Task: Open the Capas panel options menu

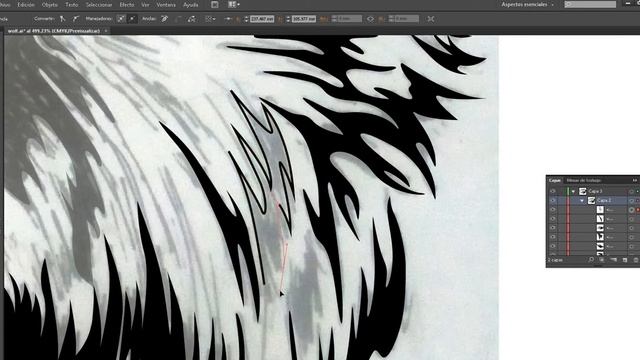Action: pos(635,180)
